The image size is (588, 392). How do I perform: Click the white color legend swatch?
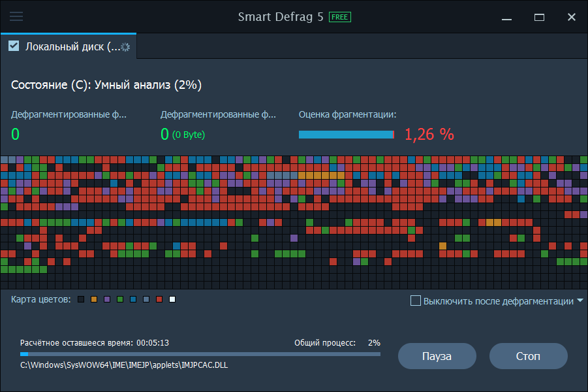tap(172, 299)
